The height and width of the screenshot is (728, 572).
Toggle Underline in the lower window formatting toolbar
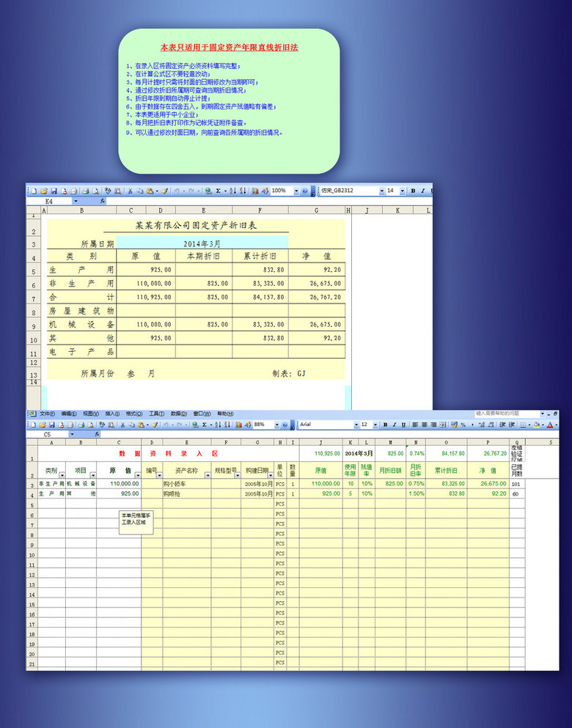tap(403, 424)
